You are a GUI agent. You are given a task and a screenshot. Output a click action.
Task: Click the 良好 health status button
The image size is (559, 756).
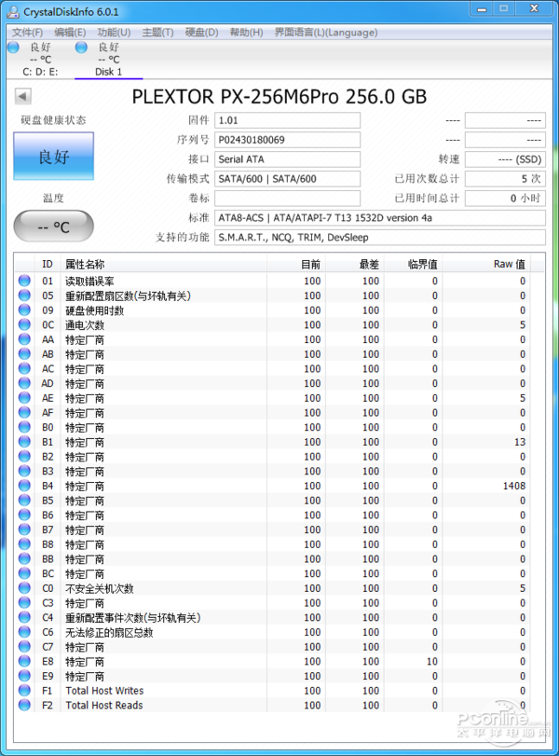click(53, 157)
